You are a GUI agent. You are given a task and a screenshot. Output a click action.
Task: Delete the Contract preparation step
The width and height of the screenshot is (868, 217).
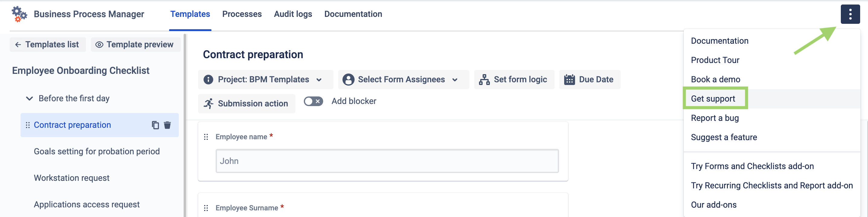coord(167,125)
